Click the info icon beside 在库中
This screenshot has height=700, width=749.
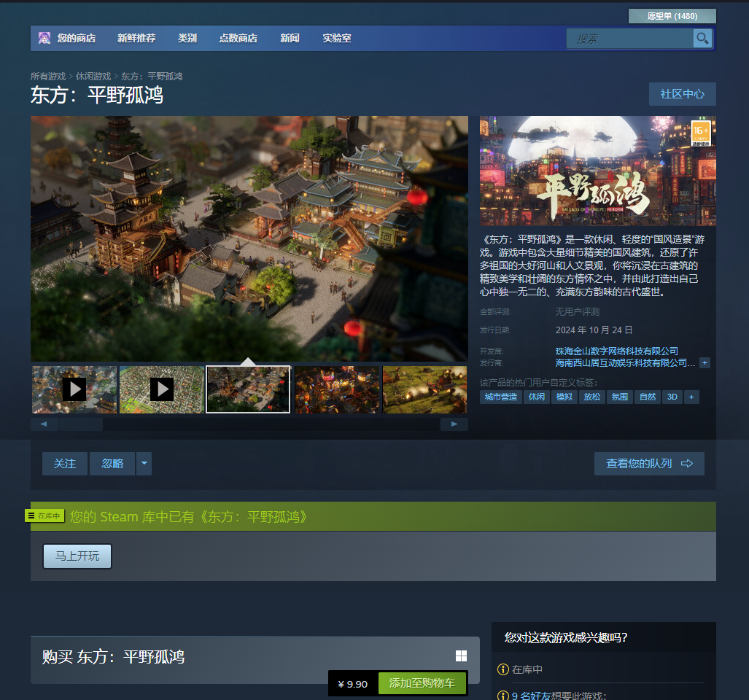[503, 669]
